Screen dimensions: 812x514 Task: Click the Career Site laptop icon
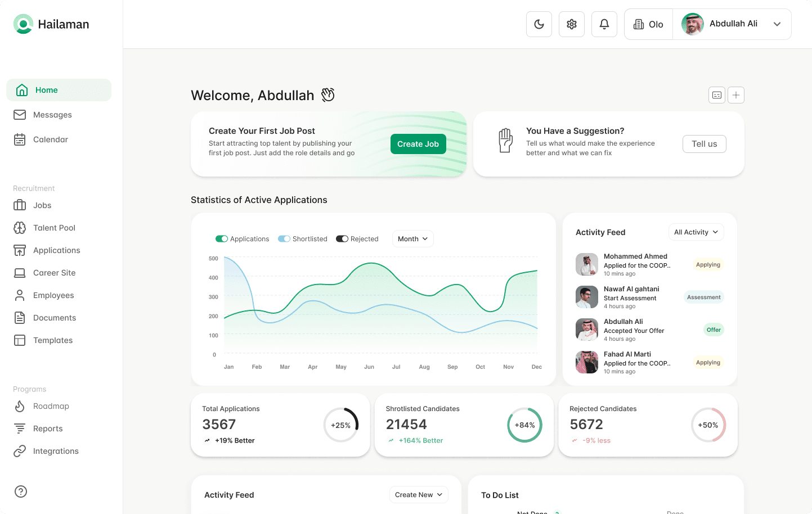20,273
